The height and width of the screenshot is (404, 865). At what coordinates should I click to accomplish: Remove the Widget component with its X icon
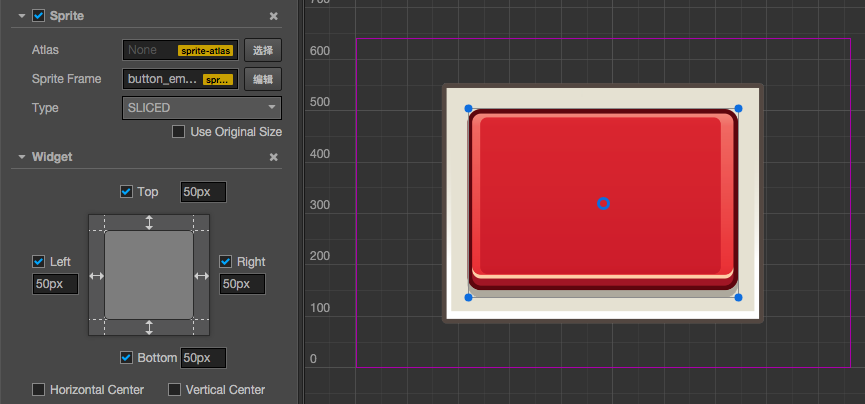point(274,157)
